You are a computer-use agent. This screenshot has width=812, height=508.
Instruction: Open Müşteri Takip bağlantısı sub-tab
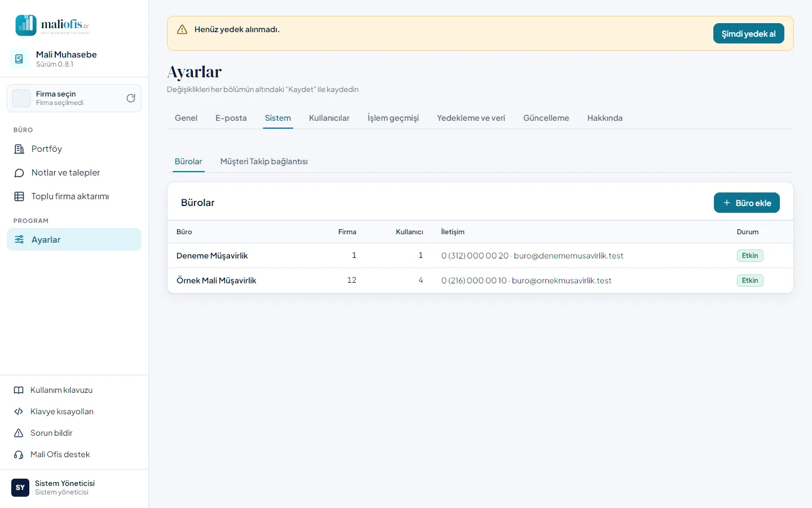point(264,161)
